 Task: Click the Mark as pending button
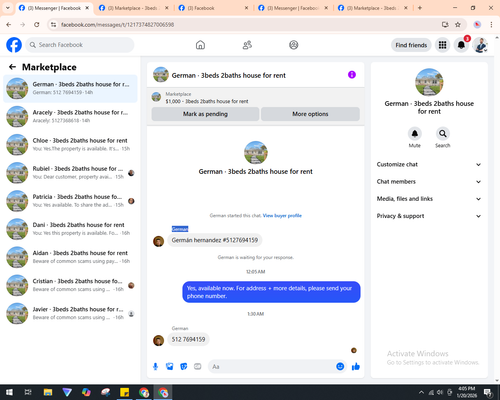(205, 114)
